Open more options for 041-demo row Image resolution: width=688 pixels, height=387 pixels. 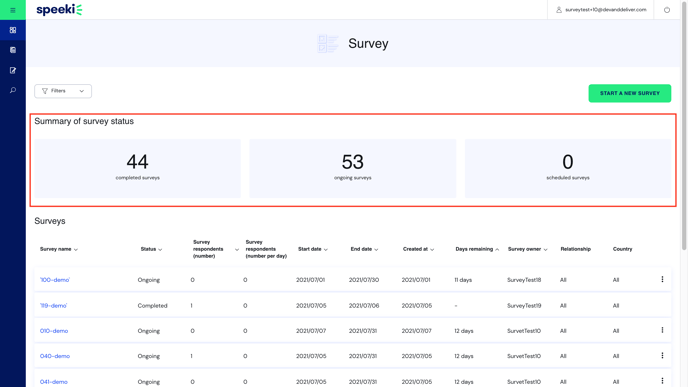(662, 381)
